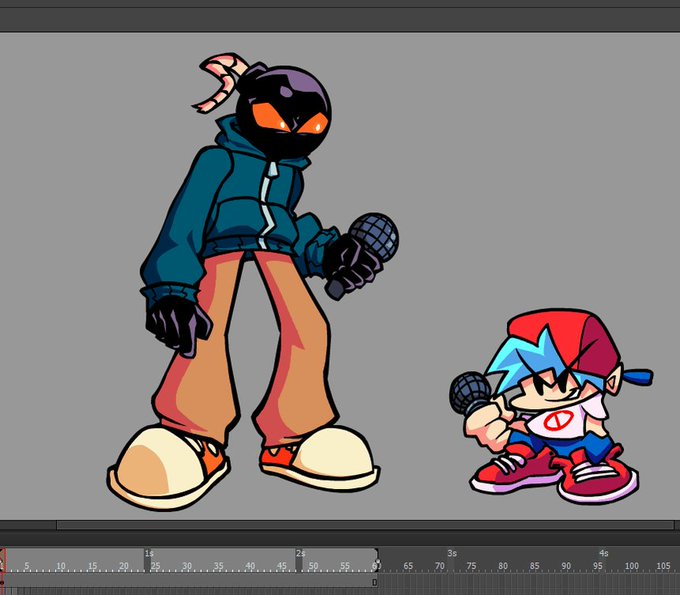Move playhead to frame 80 on ruler

pos(503,566)
